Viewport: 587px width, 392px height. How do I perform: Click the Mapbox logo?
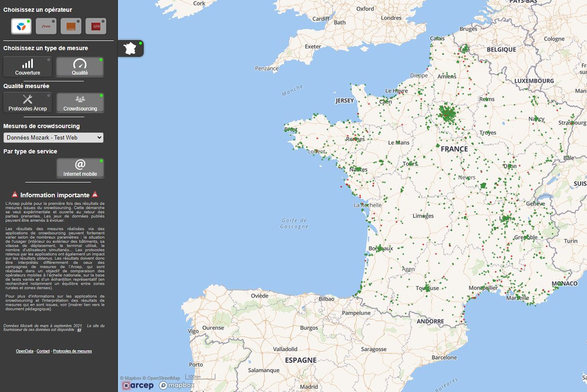(176, 385)
